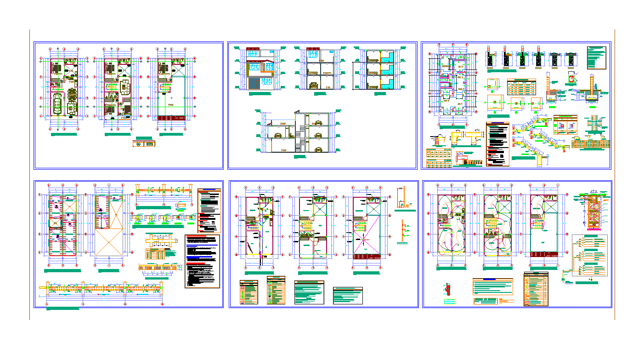Click the orange-bordered notes box on the slab sheet
The height and width of the screenshot is (349, 644).
click(x=209, y=211)
